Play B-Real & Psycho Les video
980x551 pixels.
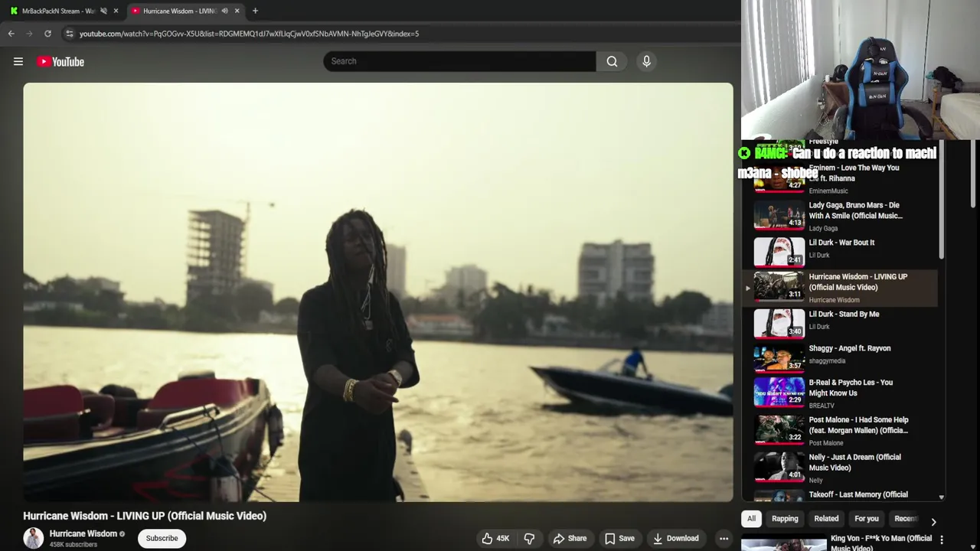point(851,387)
